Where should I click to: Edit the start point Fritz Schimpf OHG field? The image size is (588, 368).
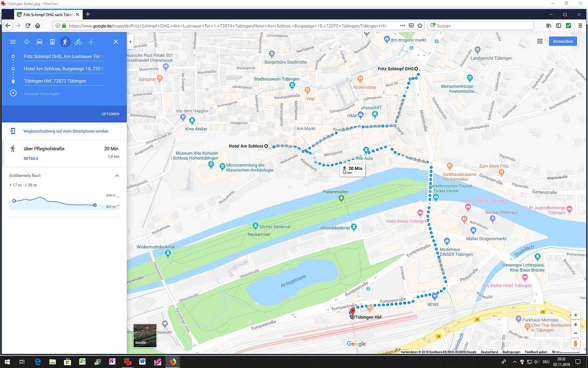coord(64,56)
